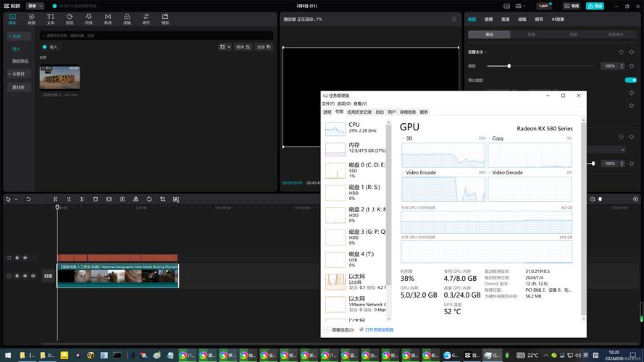Open the 排序 sort dropdown in media panel

click(x=243, y=47)
